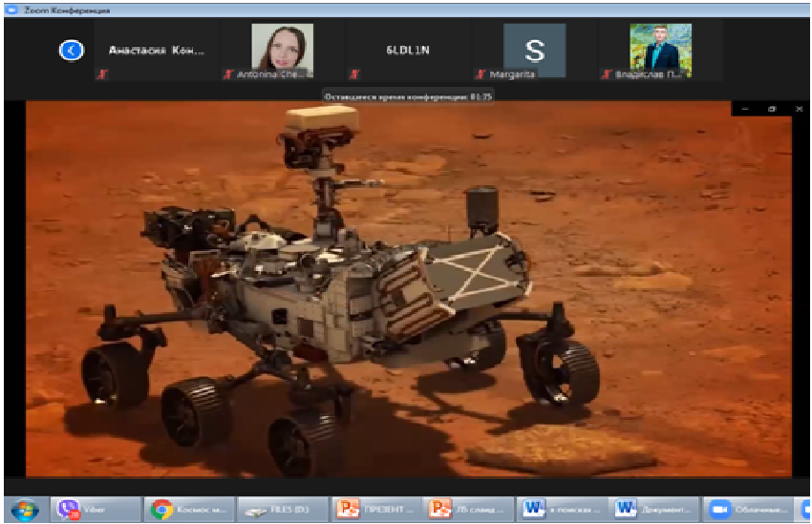812x524 pixels.
Task: Click the remaining conference time label
Action: (407, 95)
